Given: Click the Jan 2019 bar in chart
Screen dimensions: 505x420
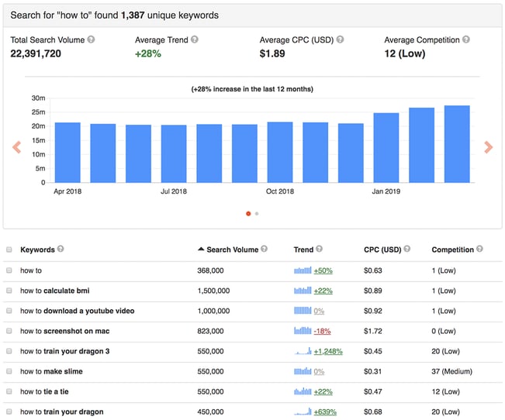Looking at the screenshot, I should 386,148.
